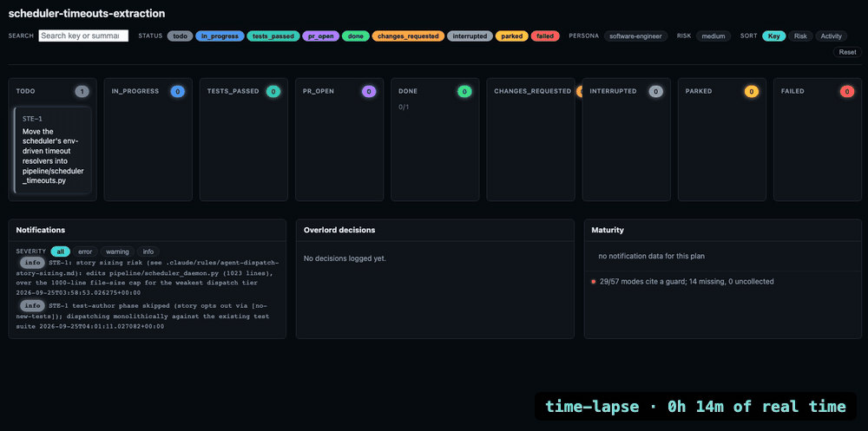The image size is (868, 431).
Task: Click the IN_PROGRESS column count badge
Action: (x=178, y=92)
